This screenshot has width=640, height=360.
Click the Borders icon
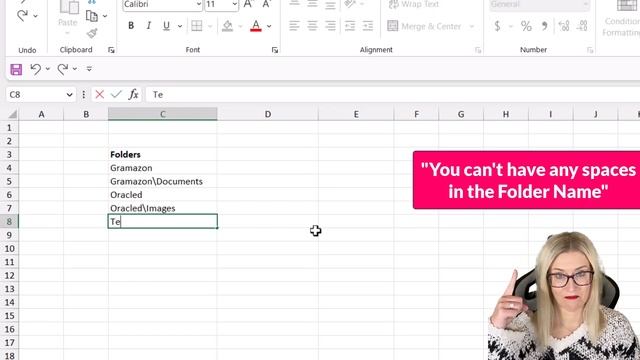(x=197, y=26)
